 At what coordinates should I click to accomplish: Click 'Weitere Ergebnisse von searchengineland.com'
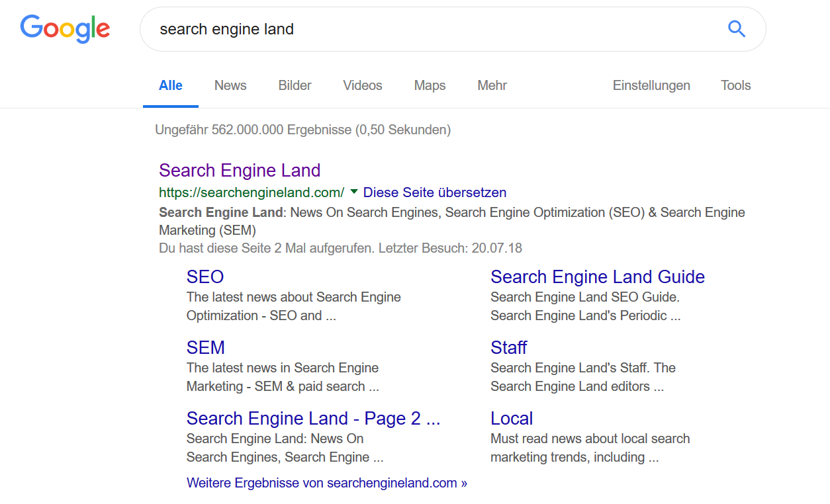pyautogui.click(x=327, y=482)
